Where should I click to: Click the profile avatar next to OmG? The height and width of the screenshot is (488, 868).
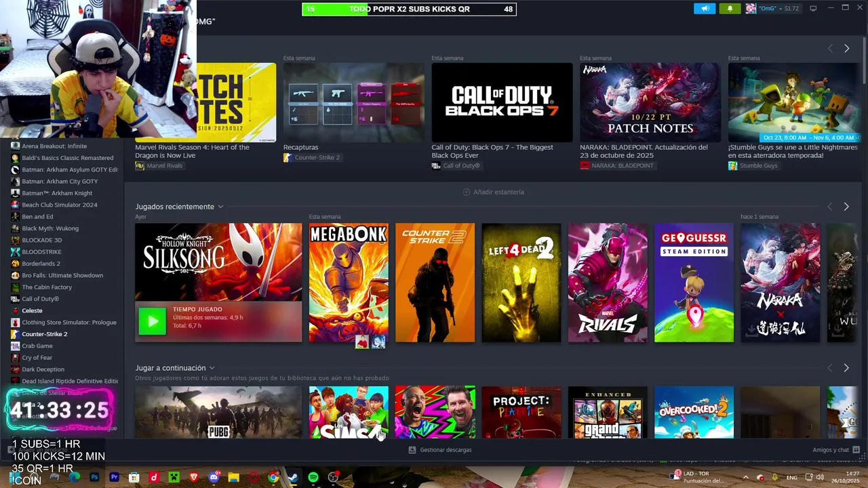751,9
